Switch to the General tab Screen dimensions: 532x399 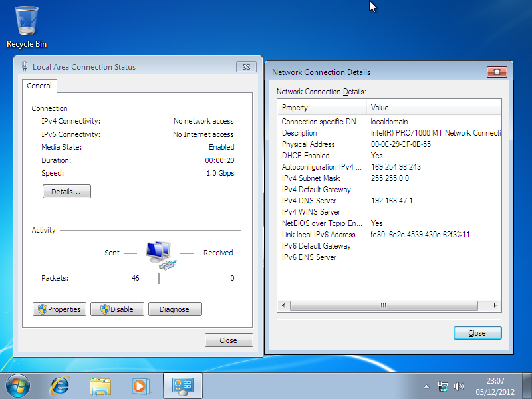[x=39, y=86]
